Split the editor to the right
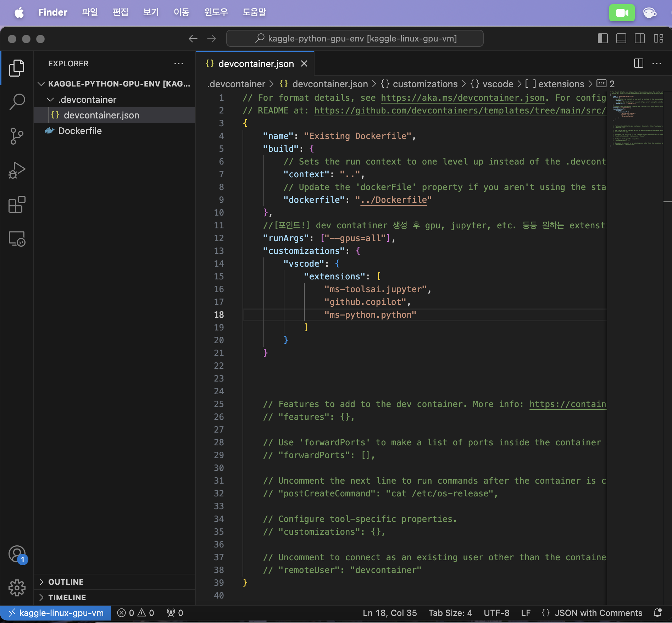Image resolution: width=672 pixels, height=623 pixels. 638,63
